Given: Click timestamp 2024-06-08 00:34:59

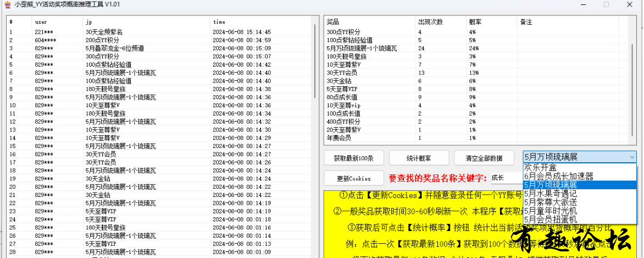Looking at the screenshot, I should point(242,40).
